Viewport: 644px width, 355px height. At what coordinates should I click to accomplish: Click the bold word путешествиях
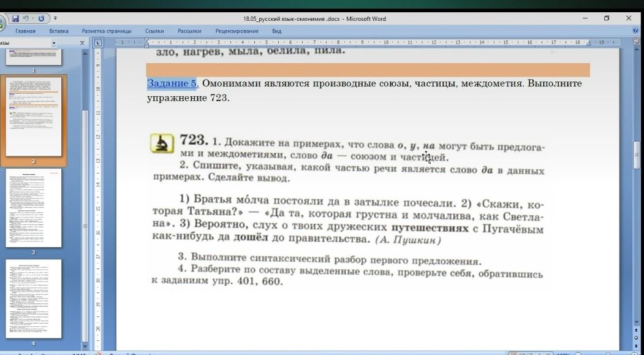click(430, 227)
